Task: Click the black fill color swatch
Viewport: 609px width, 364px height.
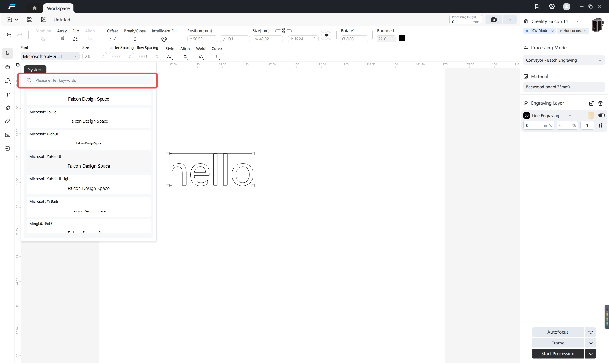Action: [402, 38]
